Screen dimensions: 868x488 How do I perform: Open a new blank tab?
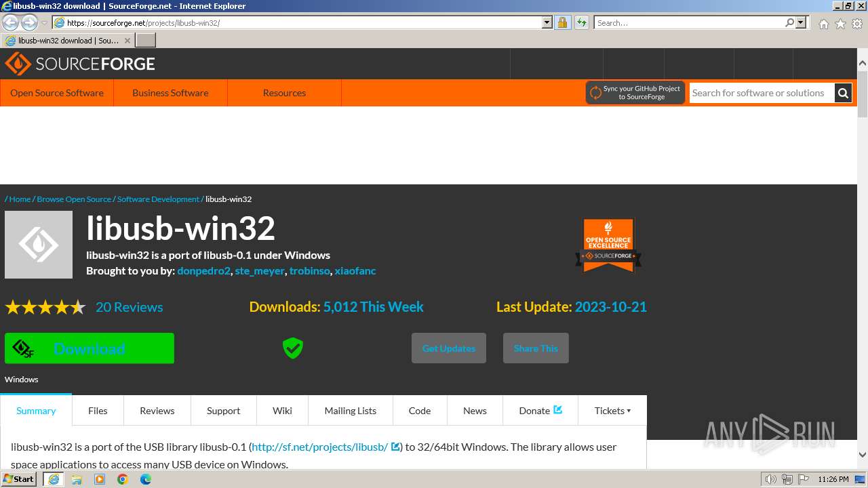[146, 40]
